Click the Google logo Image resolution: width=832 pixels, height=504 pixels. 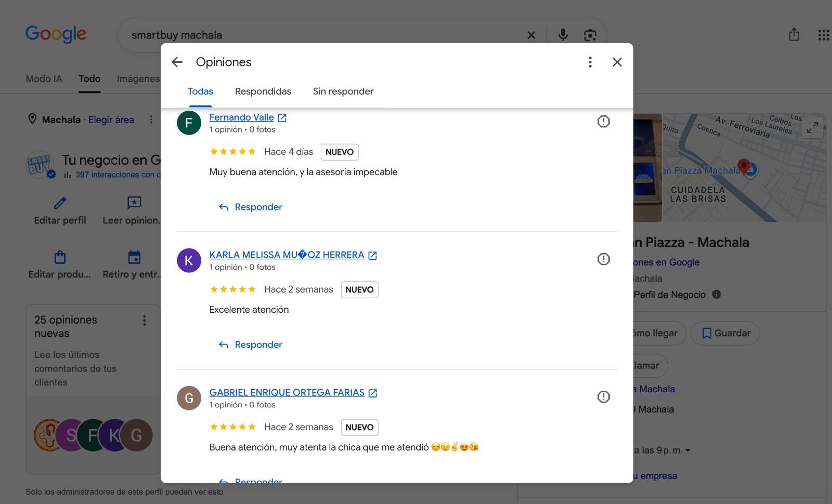tap(56, 34)
